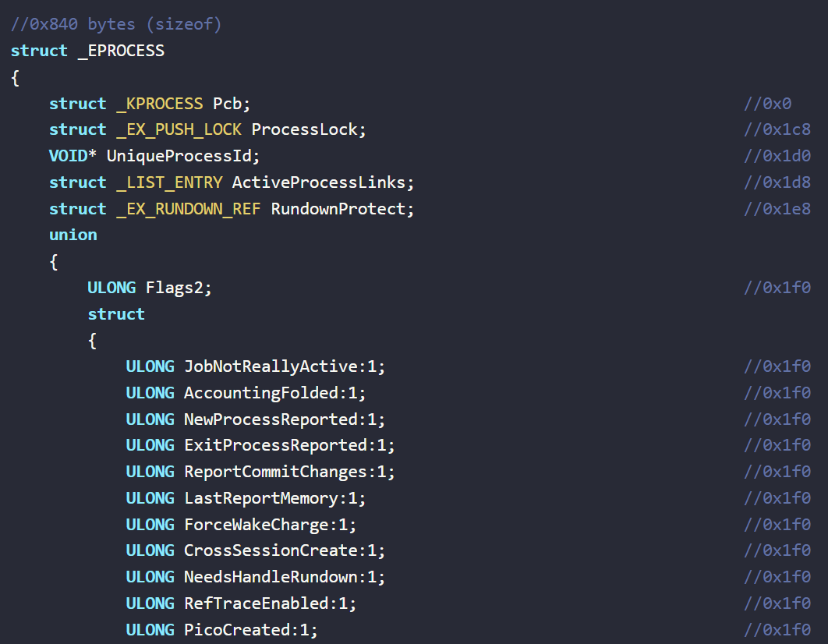Click the ULONG type before PicoCreated

pos(150,630)
